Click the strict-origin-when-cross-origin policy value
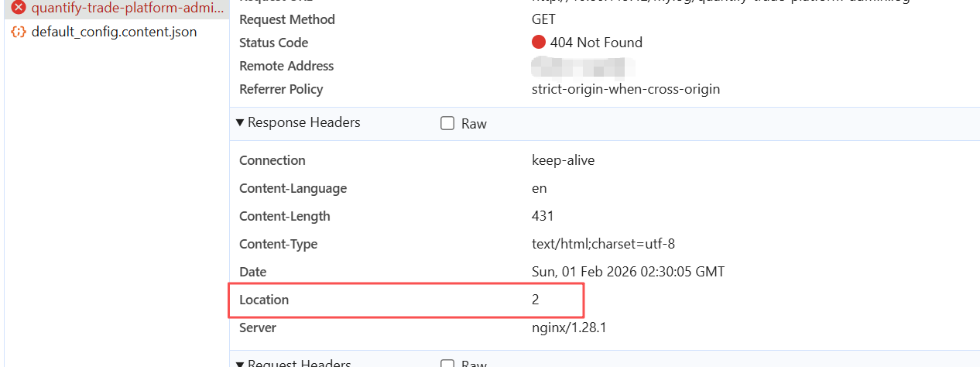980x367 pixels. (625, 89)
